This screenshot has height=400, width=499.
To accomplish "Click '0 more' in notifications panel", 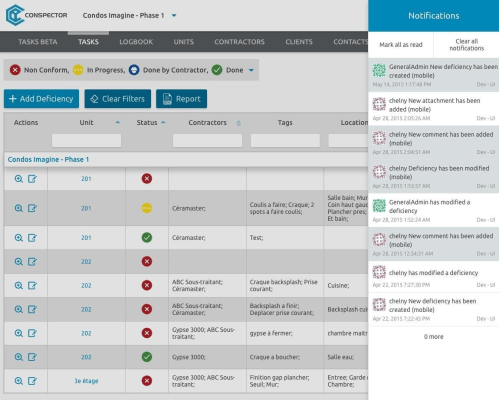I will pos(434,337).
